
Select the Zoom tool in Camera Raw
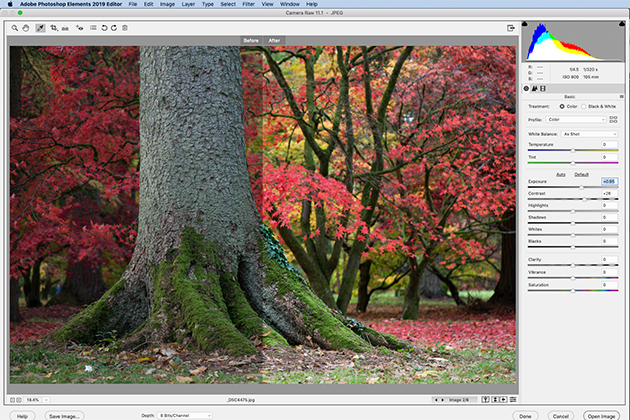point(14,28)
